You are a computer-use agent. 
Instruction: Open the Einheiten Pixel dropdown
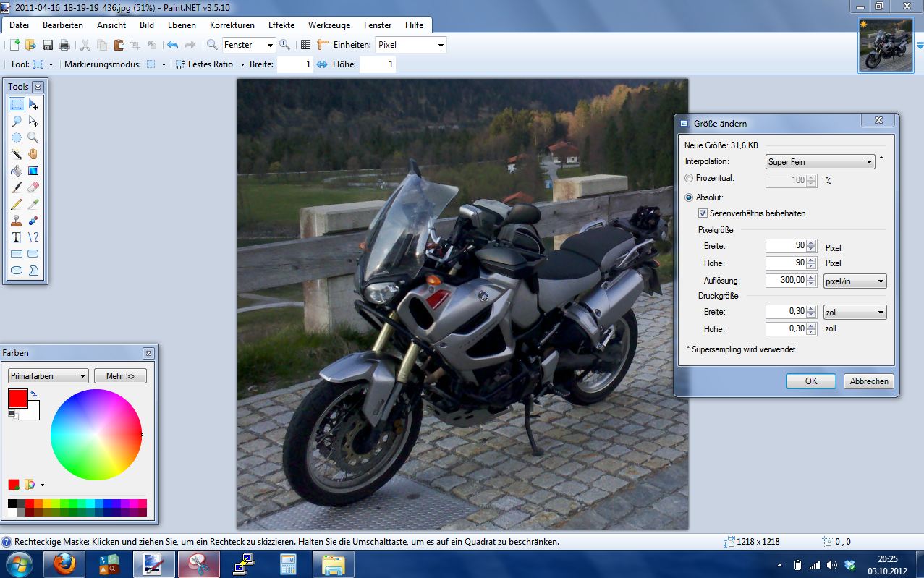[410, 45]
